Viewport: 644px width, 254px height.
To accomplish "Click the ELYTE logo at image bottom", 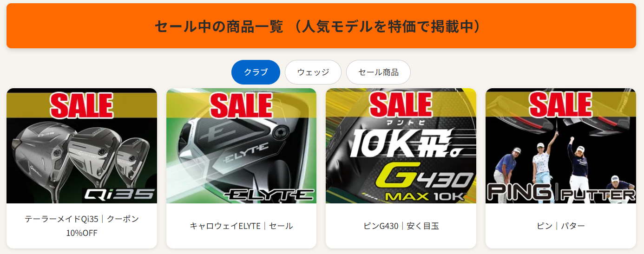I will point(268,195).
